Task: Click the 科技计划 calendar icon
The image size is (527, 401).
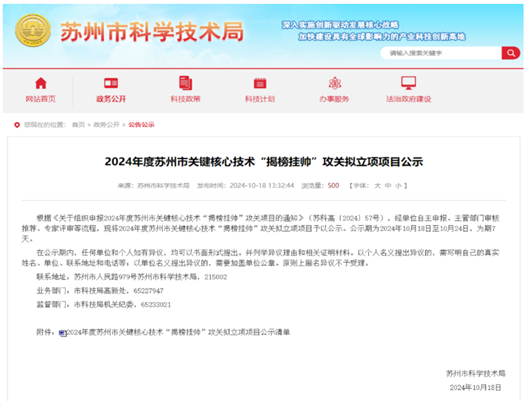Action: click(x=260, y=83)
